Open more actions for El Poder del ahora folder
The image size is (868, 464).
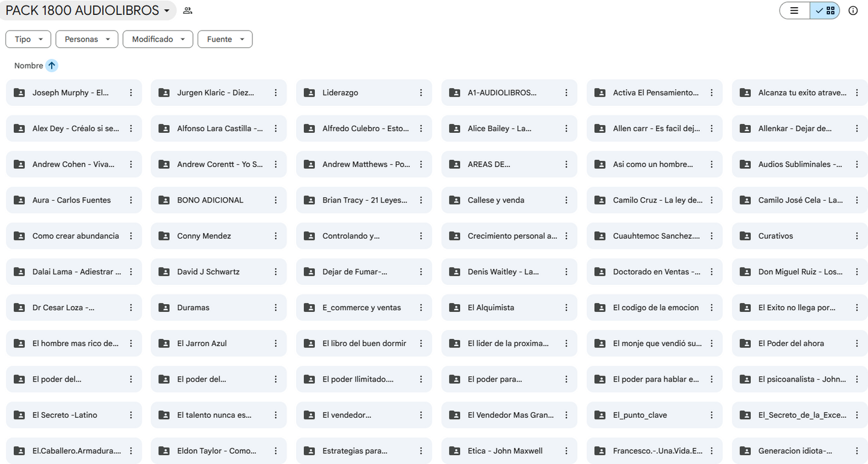click(857, 343)
